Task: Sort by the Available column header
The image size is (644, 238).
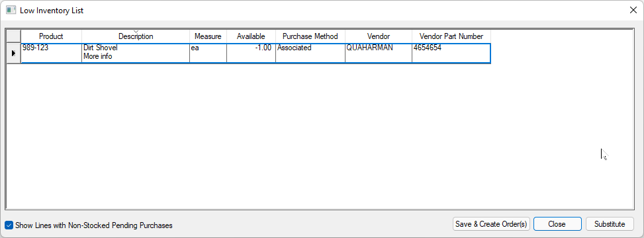Action: (x=251, y=36)
